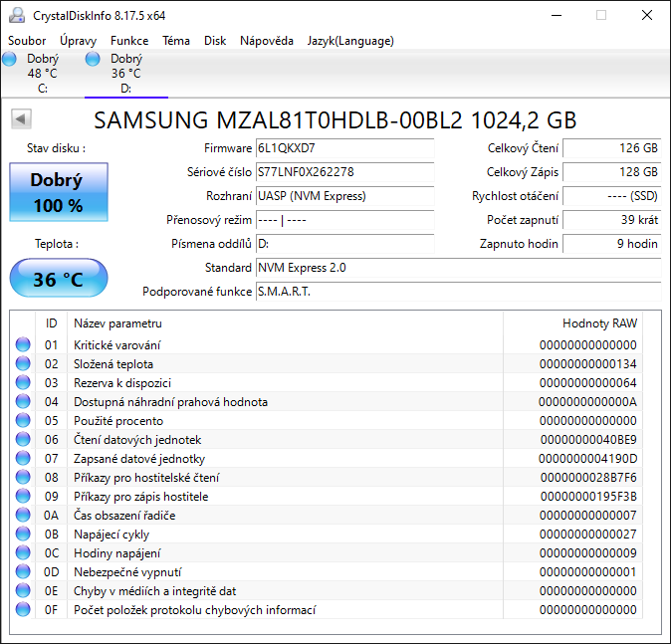This screenshot has width=671, height=644.
Task: Click status orb for Příkazy pro hostitelské čtení
Action: [x=23, y=477]
